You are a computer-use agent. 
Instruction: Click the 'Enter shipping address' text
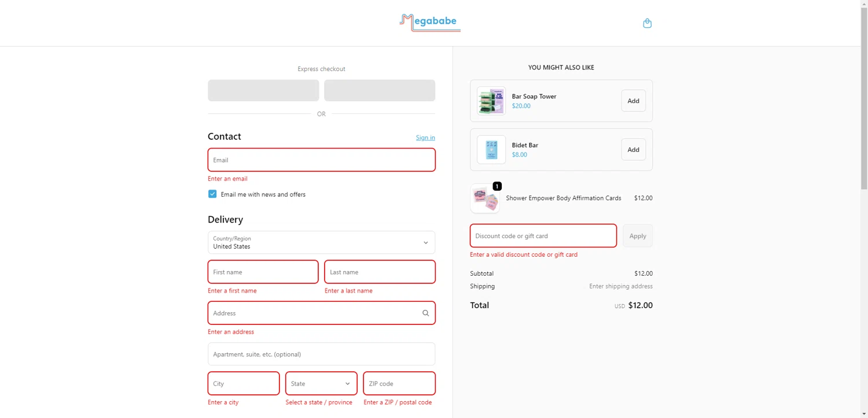coord(621,286)
